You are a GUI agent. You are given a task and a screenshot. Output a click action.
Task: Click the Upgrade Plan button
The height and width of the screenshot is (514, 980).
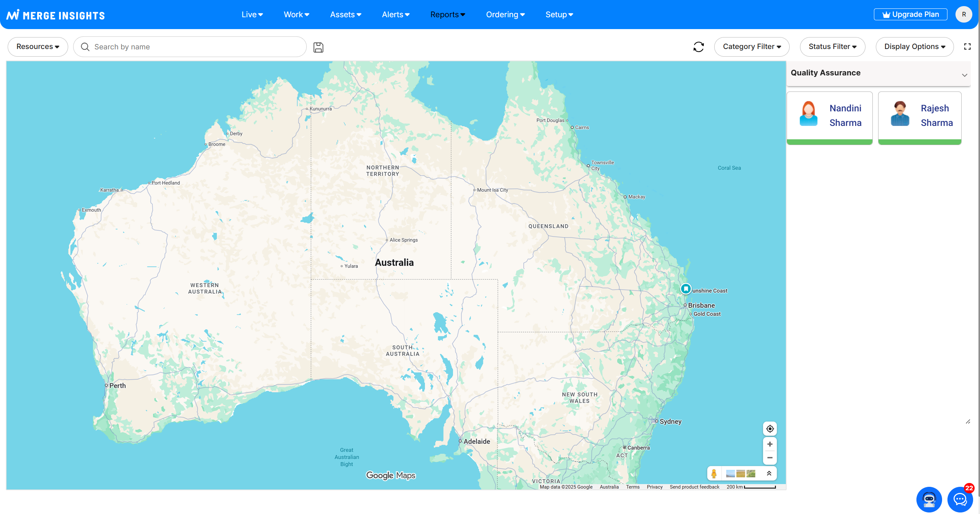click(910, 15)
